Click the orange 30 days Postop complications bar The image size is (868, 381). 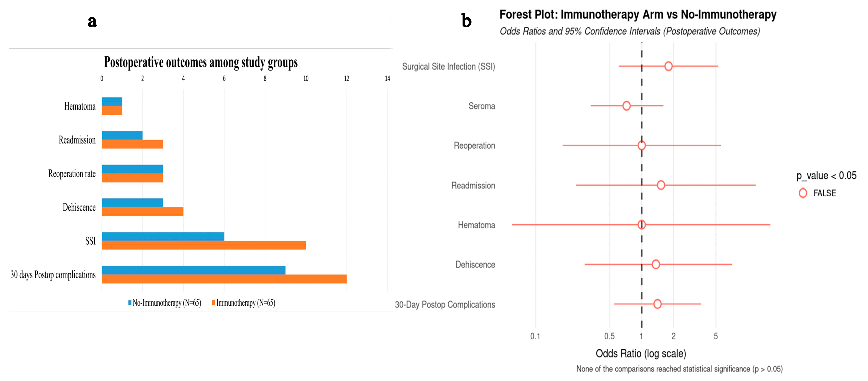coord(224,279)
